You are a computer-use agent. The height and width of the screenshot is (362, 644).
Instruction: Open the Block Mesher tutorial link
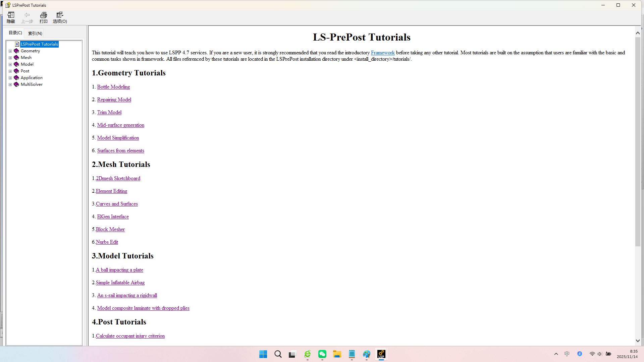click(x=110, y=229)
